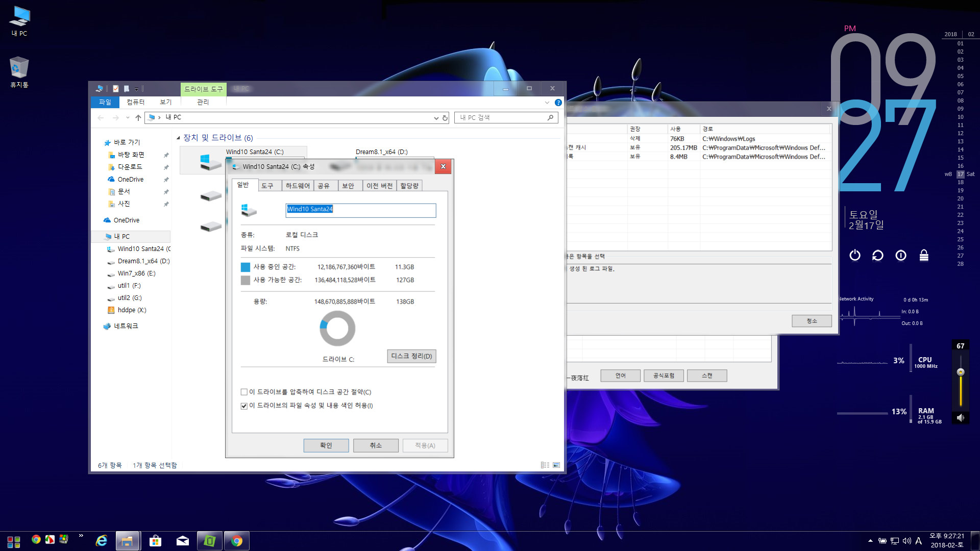Image resolution: width=980 pixels, height=551 pixels.
Task: Open the 파일 ribbon tab
Action: point(105,102)
